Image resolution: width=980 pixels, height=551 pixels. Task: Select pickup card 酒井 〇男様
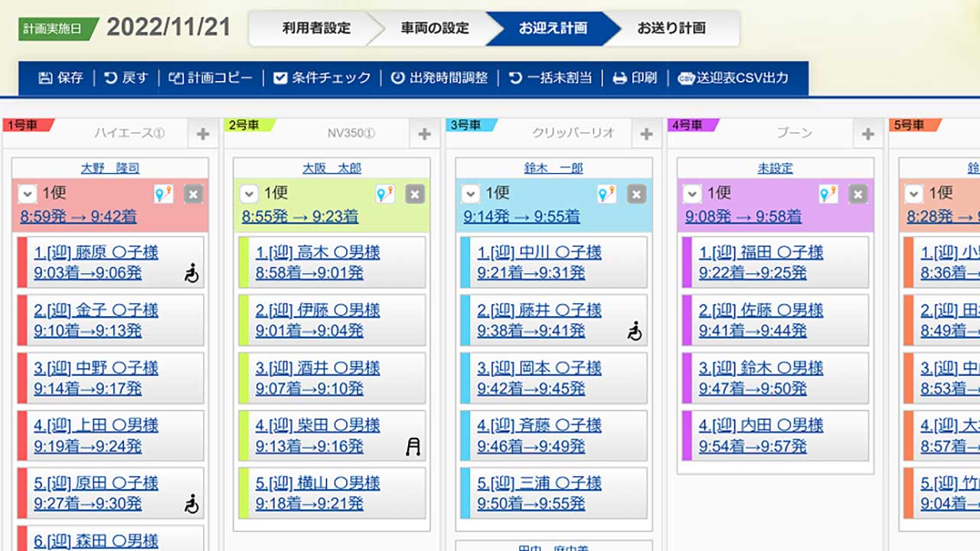[x=332, y=378]
